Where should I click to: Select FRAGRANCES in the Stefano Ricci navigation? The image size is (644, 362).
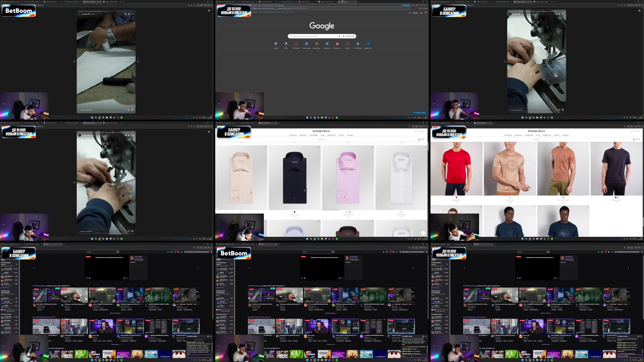click(332, 135)
